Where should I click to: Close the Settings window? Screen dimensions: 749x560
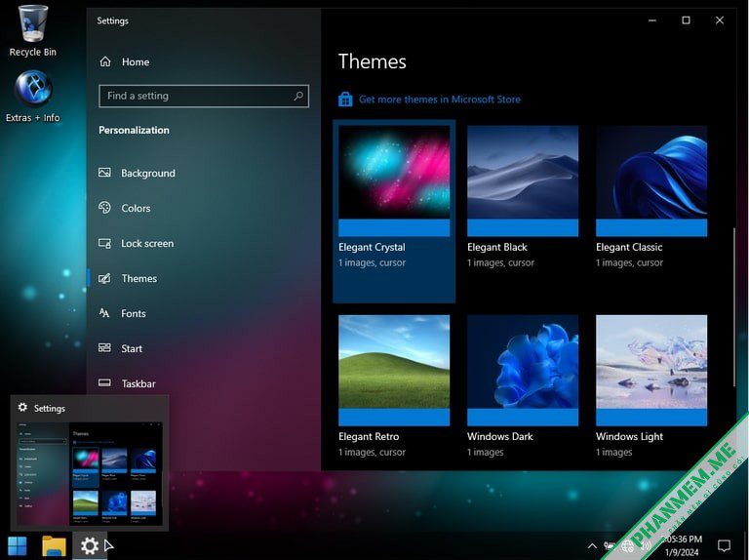(720, 20)
